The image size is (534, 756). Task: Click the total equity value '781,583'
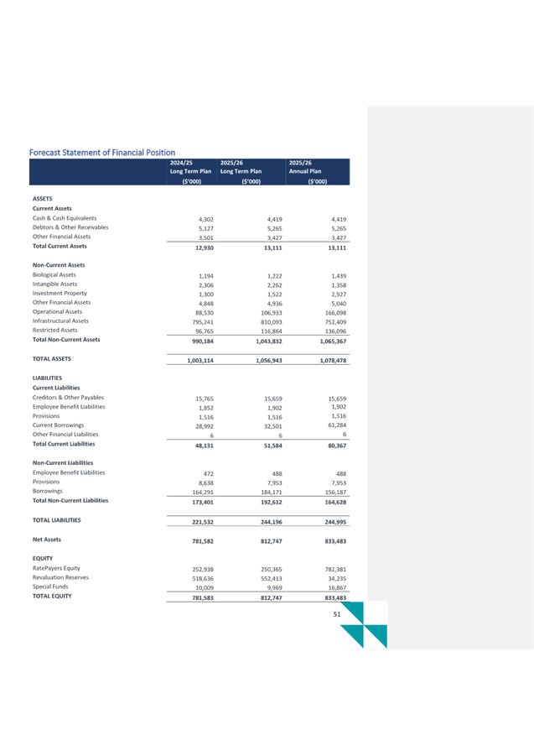tap(203, 598)
